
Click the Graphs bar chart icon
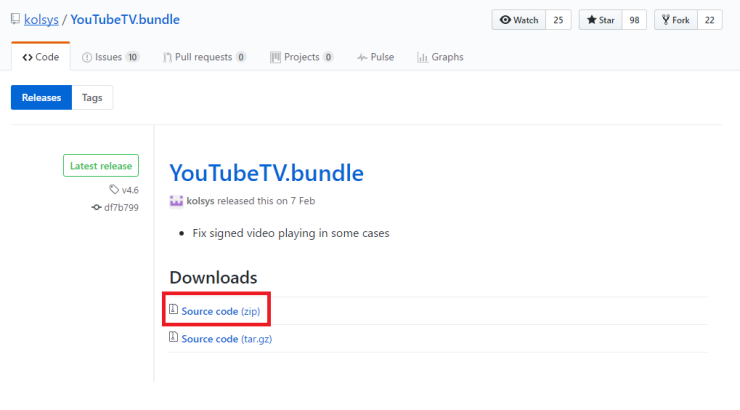(422, 58)
